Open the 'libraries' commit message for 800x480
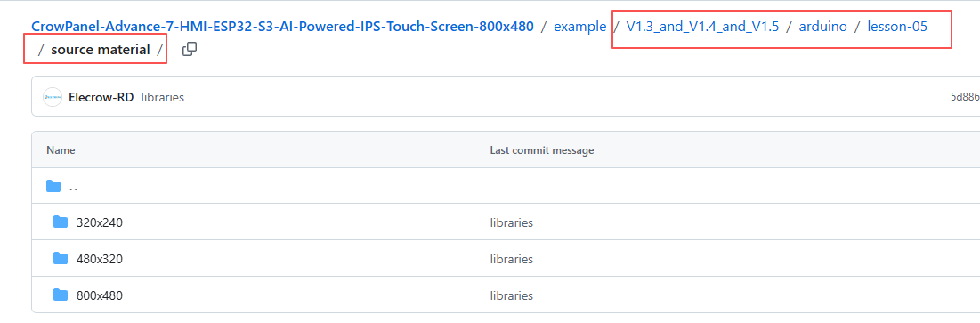Screen dimensions: 980x323 tap(511, 295)
